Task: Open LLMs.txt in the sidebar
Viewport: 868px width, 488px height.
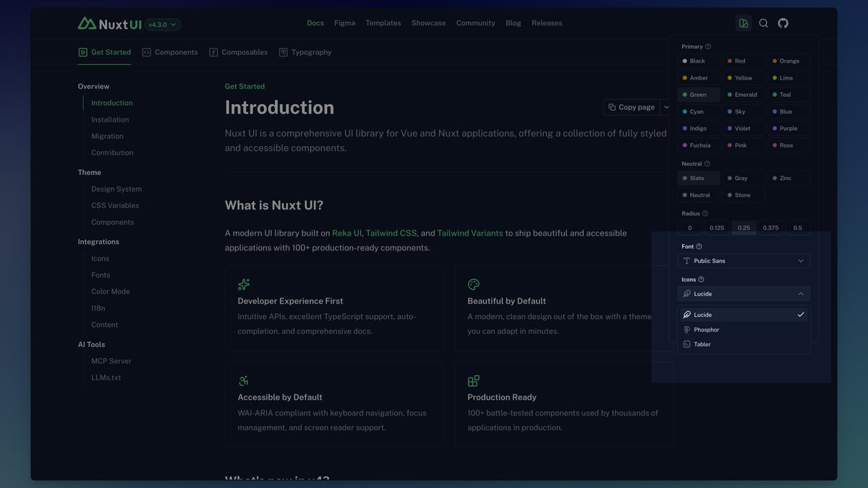Action: (x=106, y=378)
